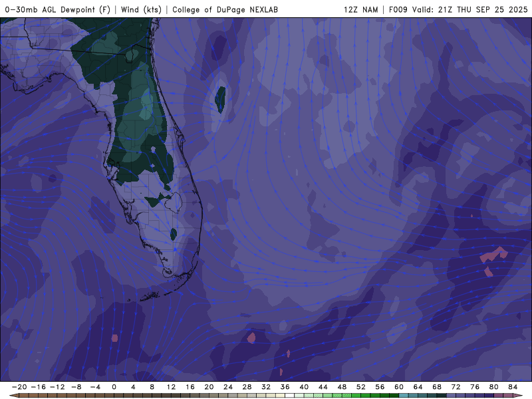Click the 16 value on the color scale
This screenshot has height=399, width=532.
tap(190, 387)
